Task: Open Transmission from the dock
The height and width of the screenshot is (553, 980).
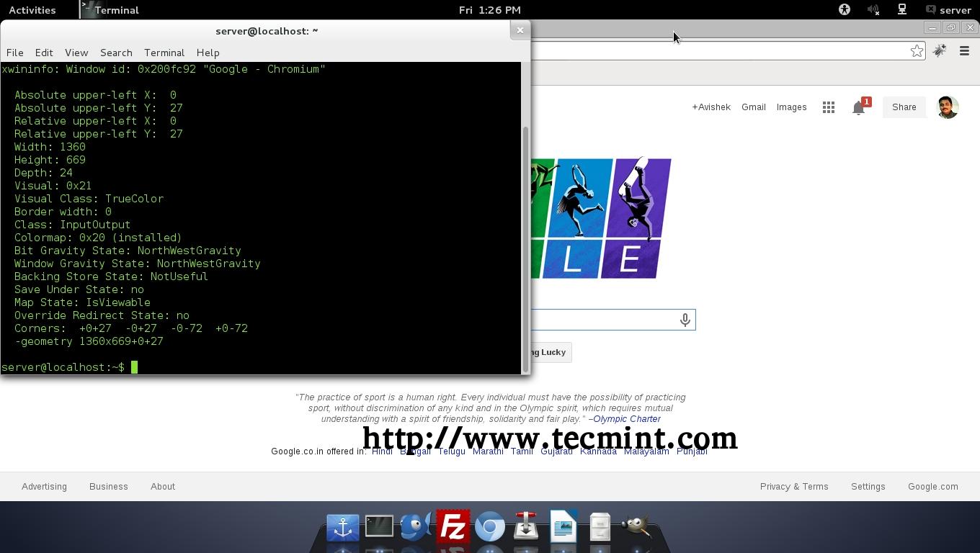Action: click(526, 526)
